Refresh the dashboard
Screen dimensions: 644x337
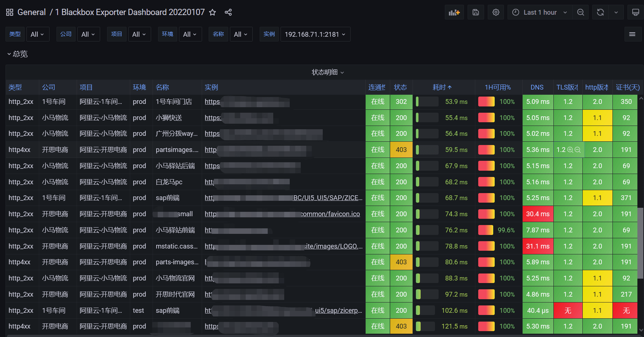tap(600, 12)
